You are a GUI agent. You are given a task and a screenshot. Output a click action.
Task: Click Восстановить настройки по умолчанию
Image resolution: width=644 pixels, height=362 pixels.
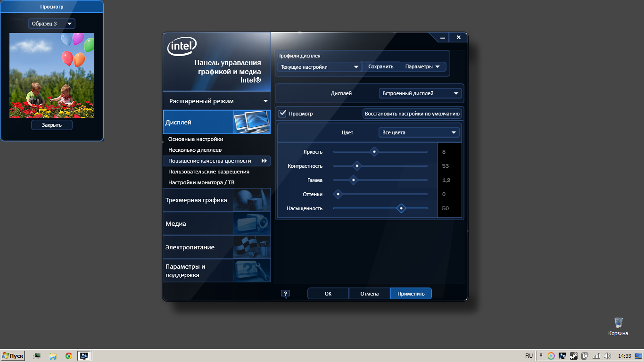(x=412, y=114)
